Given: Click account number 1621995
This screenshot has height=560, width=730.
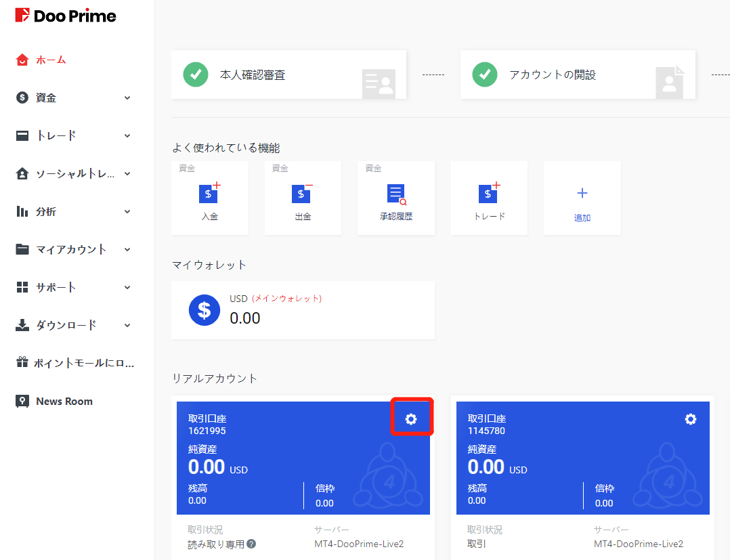Looking at the screenshot, I should (207, 431).
